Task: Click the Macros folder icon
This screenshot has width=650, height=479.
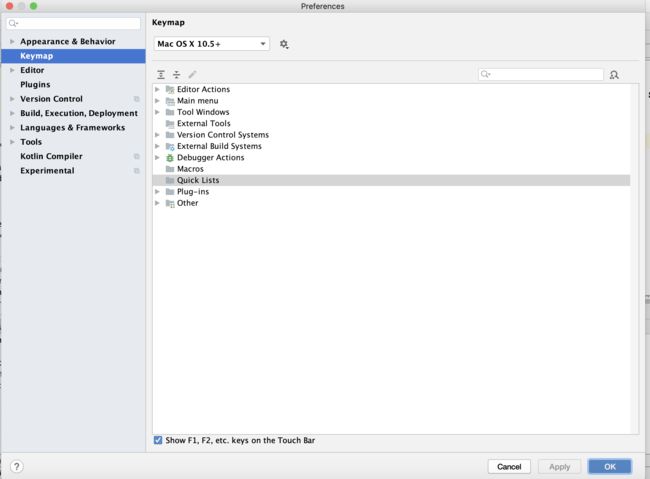Action: (170, 169)
